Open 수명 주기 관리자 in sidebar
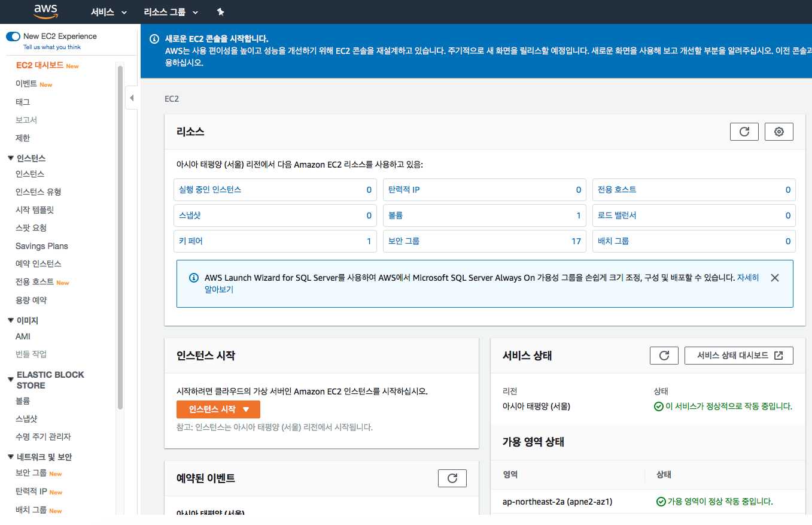 coord(43,437)
